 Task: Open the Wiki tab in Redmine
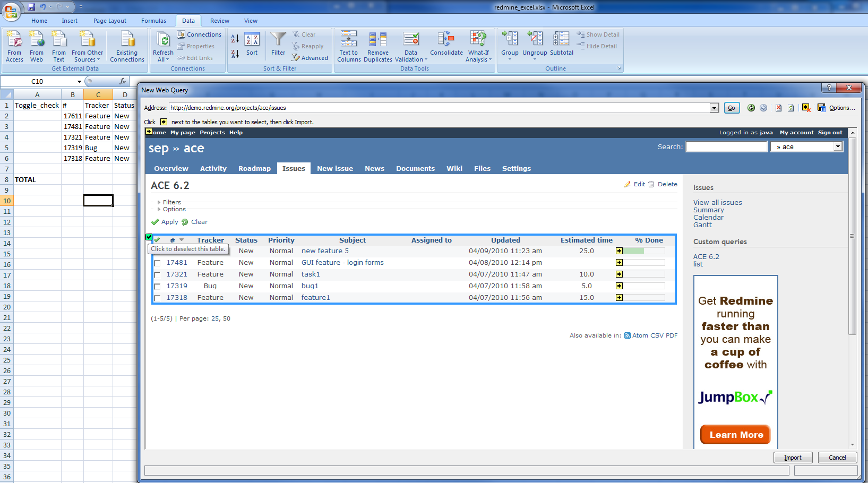click(x=454, y=168)
